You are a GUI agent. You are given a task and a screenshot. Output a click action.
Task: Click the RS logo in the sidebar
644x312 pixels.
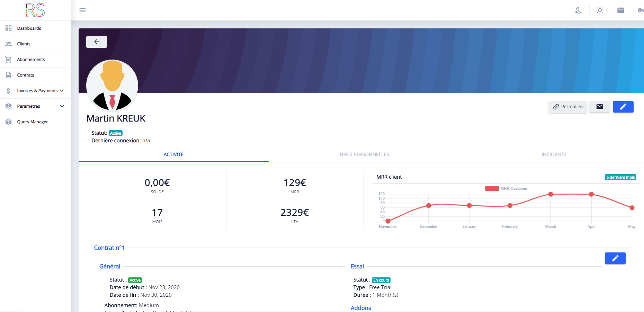coord(35,10)
